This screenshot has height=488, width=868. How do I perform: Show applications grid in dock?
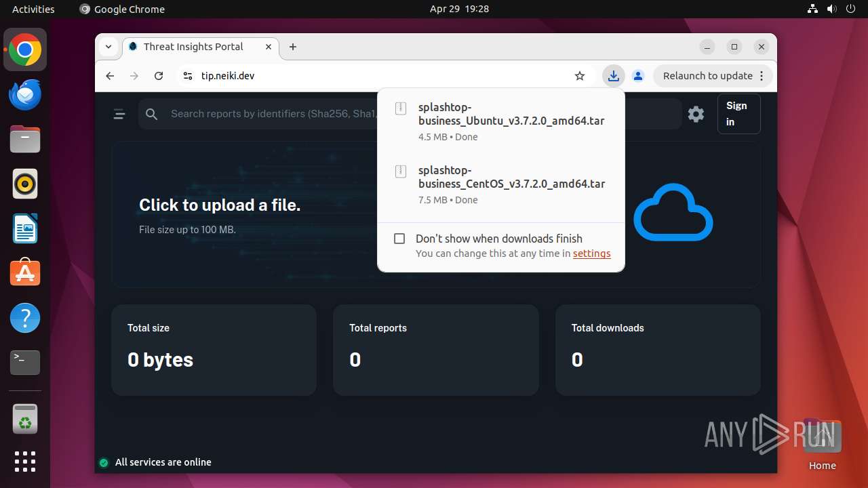coord(25,462)
